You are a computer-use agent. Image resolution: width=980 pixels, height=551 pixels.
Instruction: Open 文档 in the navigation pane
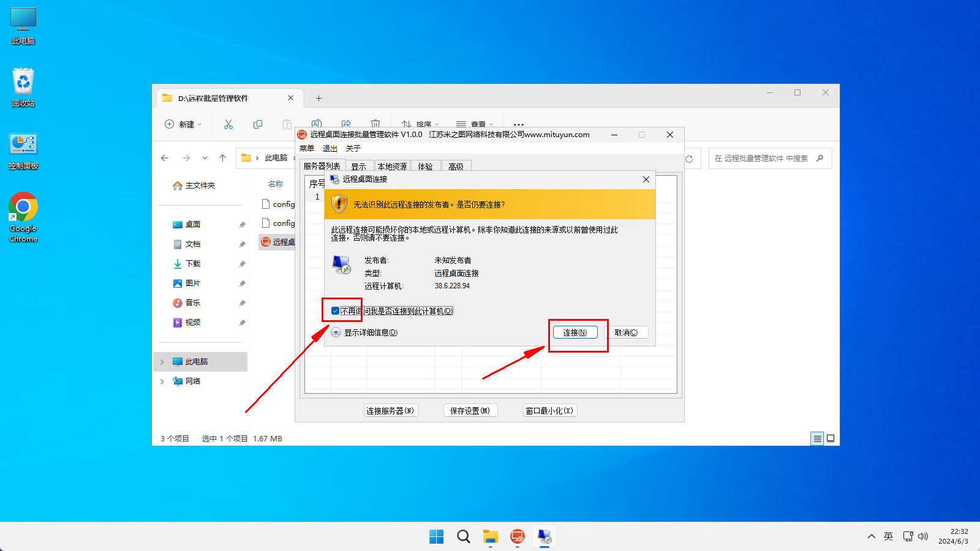[x=187, y=244]
